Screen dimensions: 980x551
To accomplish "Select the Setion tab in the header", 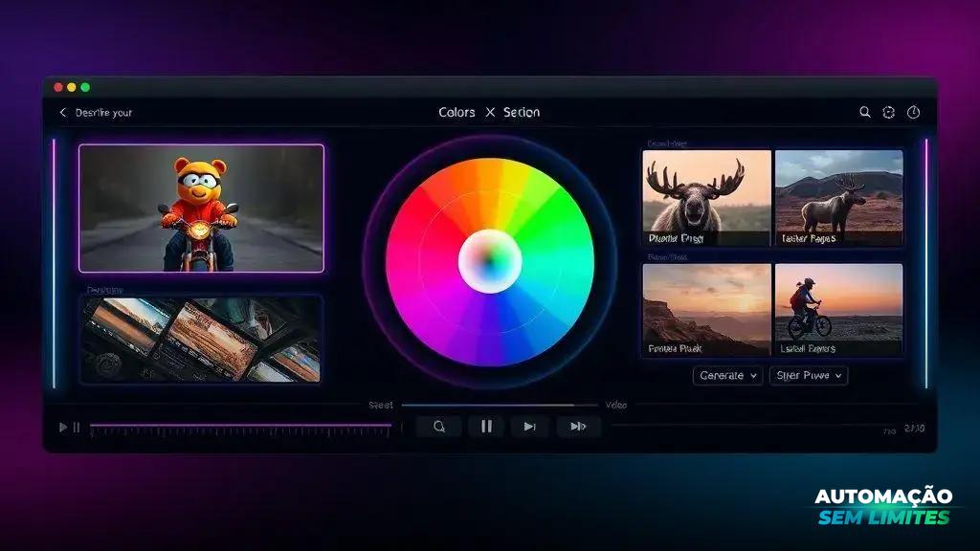I will click(522, 113).
